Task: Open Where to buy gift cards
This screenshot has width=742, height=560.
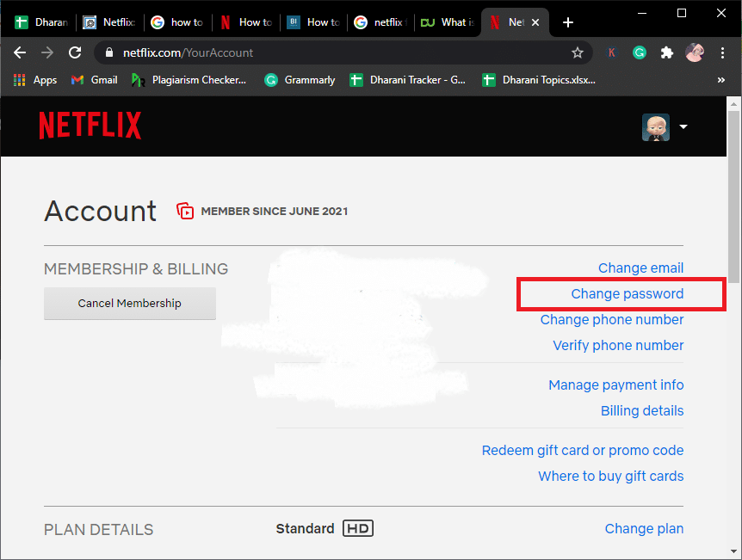Action: 610,476
